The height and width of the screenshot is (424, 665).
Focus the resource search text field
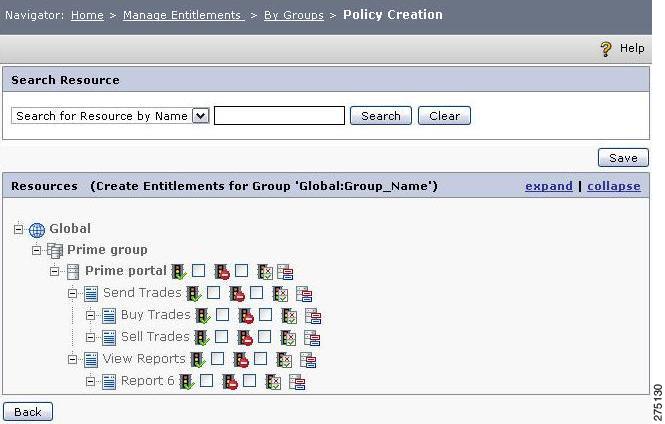(279, 115)
